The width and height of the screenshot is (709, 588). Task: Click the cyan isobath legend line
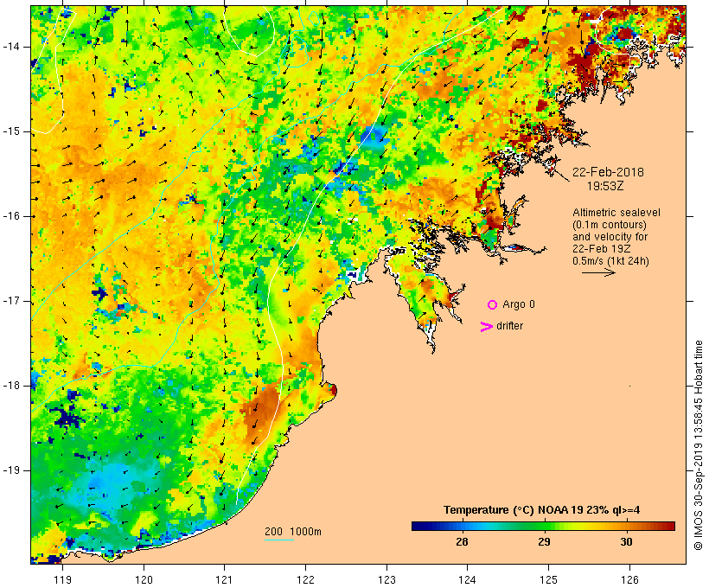tap(279, 540)
